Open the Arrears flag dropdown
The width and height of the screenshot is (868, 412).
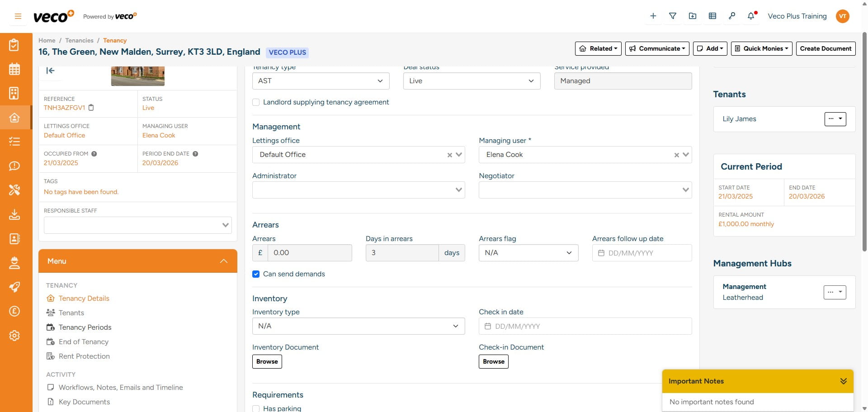[x=528, y=253]
